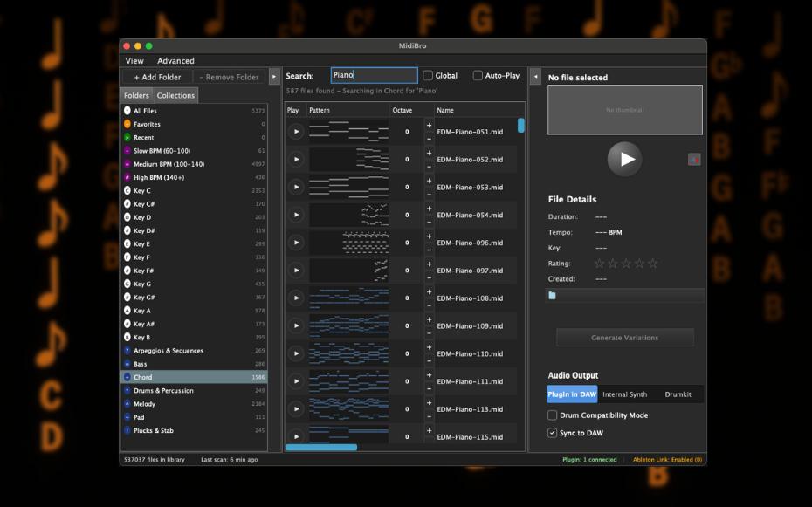The width and height of the screenshot is (812, 507).
Task: Turn on Auto-Play checkbox
Action: (x=478, y=76)
